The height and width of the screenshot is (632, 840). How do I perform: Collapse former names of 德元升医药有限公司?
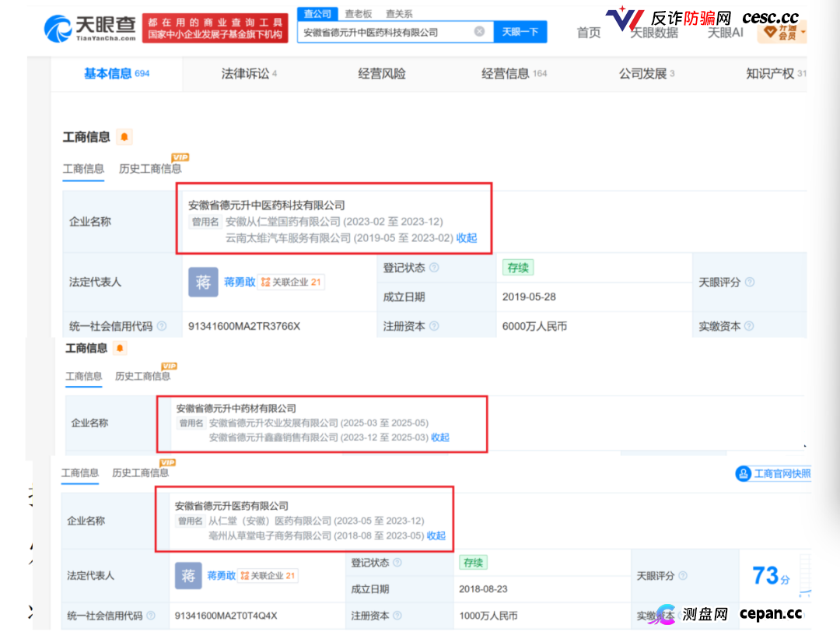pos(436,535)
